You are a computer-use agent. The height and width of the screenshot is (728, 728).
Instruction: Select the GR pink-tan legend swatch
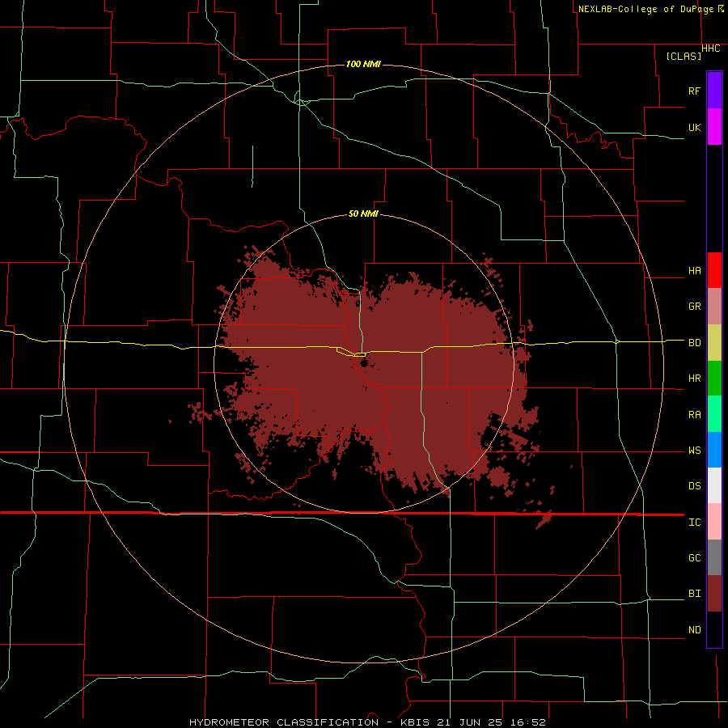click(714, 307)
